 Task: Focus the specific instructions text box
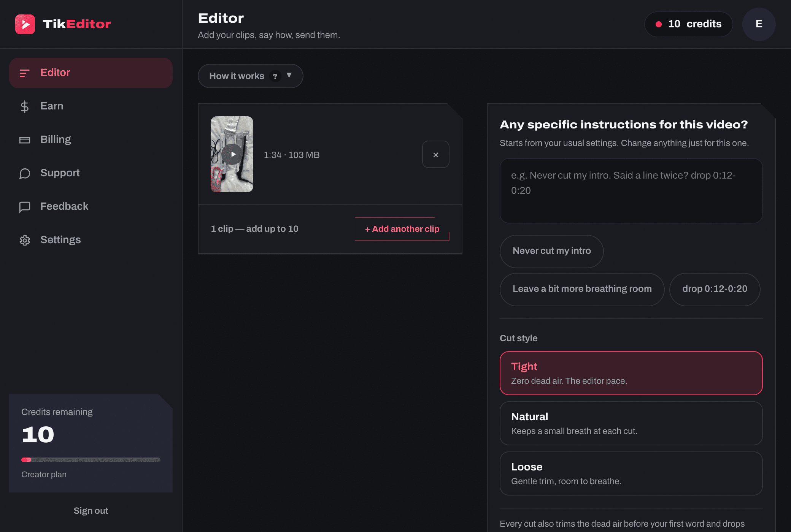(631, 191)
